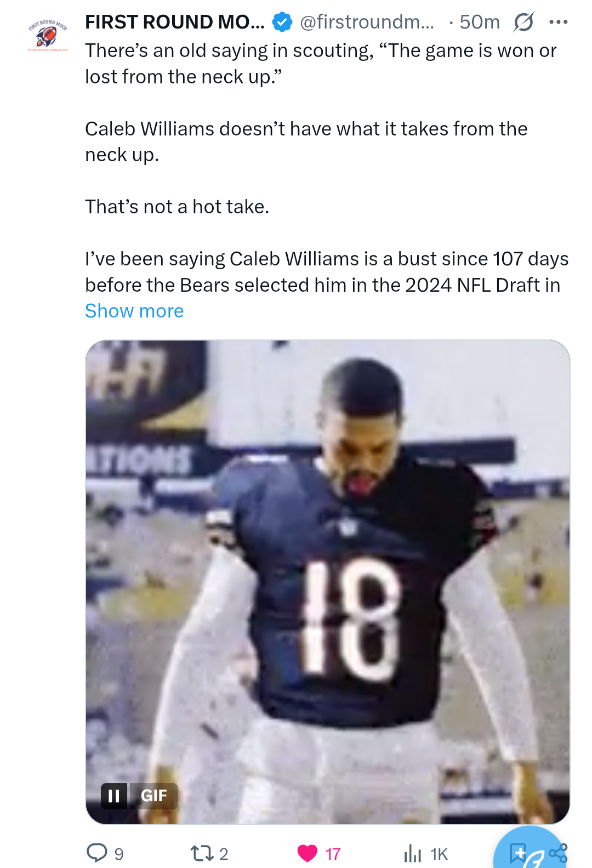The height and width of the screenshot is (868, 592).
Task: Click the 17 likes count
Action: click(333, 854)
